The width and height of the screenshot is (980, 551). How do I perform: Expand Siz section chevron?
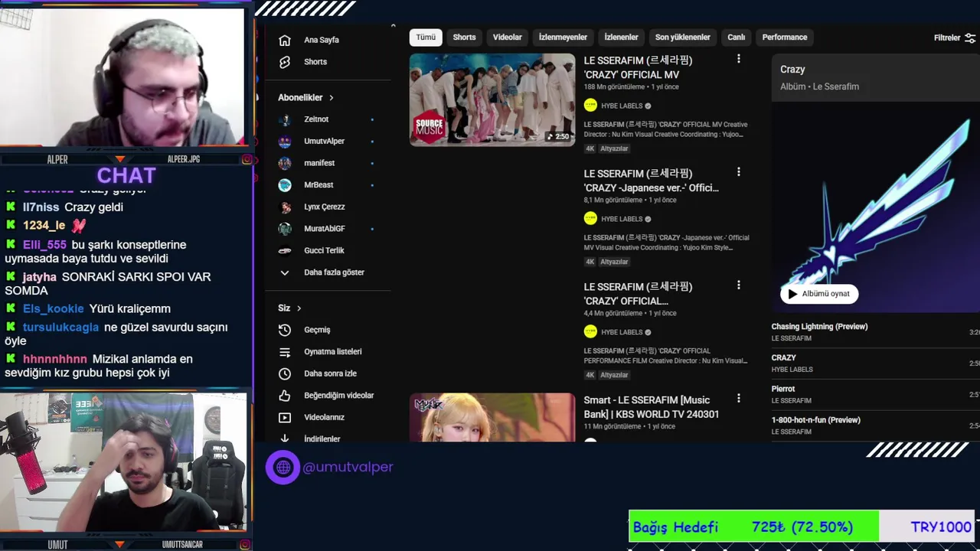tap(299, 308)
